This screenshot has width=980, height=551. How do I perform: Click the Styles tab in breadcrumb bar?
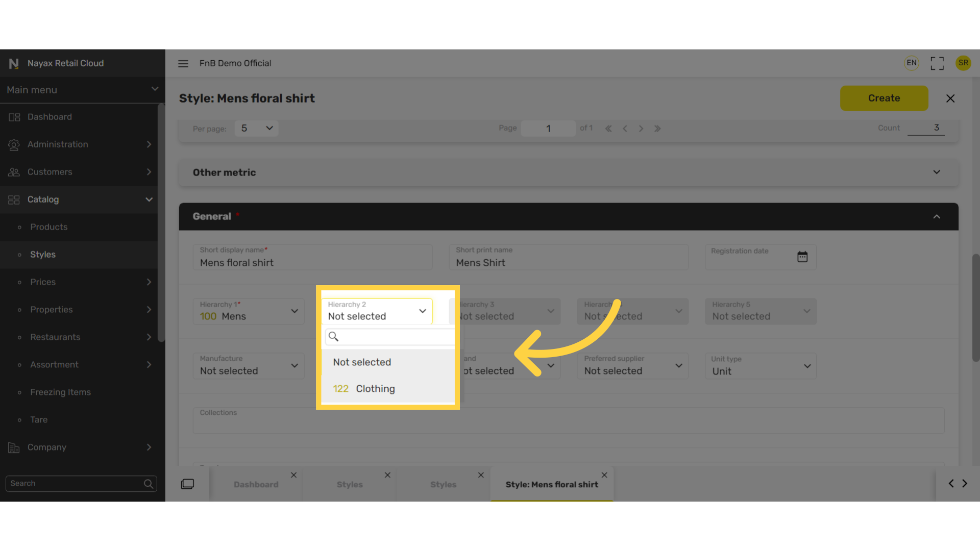pyautogui.click(x=349, y=484)
